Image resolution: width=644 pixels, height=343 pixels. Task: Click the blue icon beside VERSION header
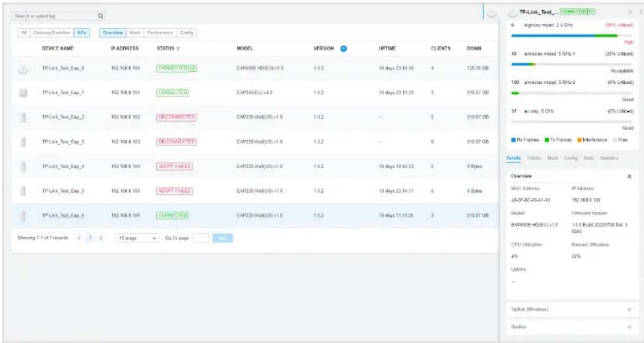(343, 49)
